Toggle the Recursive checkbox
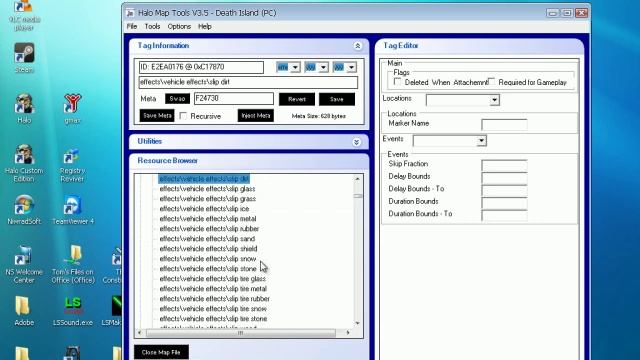The image size is (640, 360). 184,116
